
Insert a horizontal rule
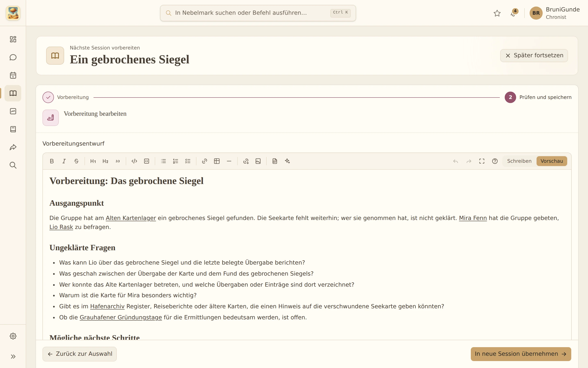[x=229, y=161]
